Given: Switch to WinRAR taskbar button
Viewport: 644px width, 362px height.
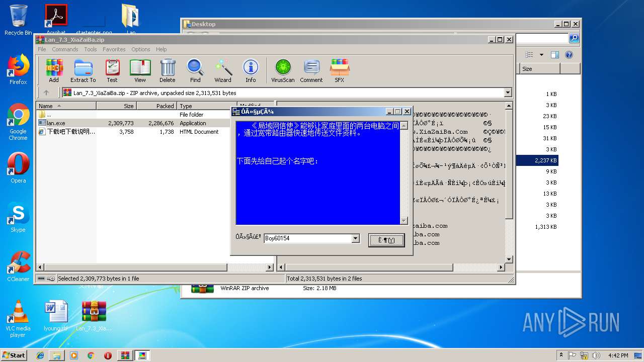Looking at the screenshot, I should coord(125,355).
